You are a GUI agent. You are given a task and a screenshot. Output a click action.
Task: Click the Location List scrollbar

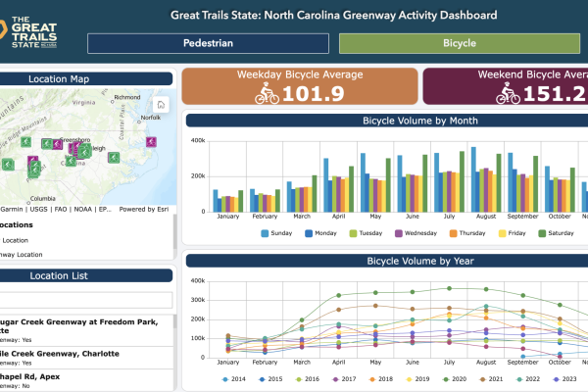click(x=174, y=322)
